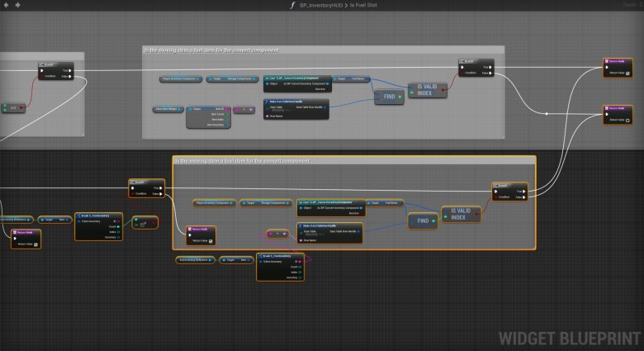Click IS VALID INDEX node in selected comment
The height and width of the screenshot is (351, 644).
pos(460,214)
